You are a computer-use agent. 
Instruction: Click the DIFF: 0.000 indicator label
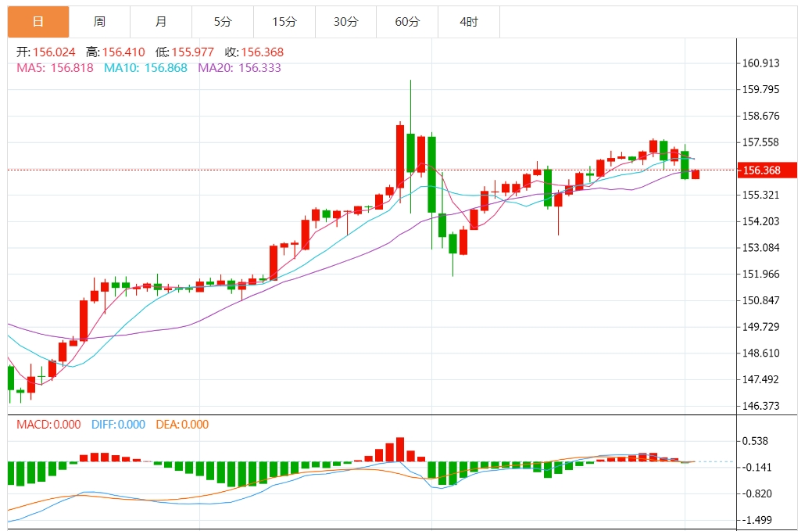point(118,425)
